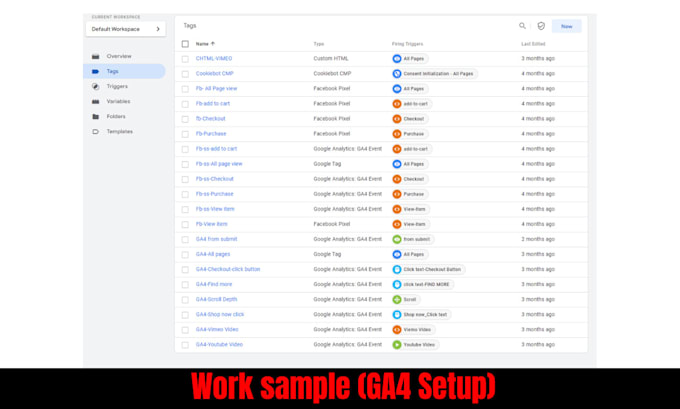Viewport: 680px width, 409px height.
Task: Click the Folders sidebar icon
Action: click(95, 117)
